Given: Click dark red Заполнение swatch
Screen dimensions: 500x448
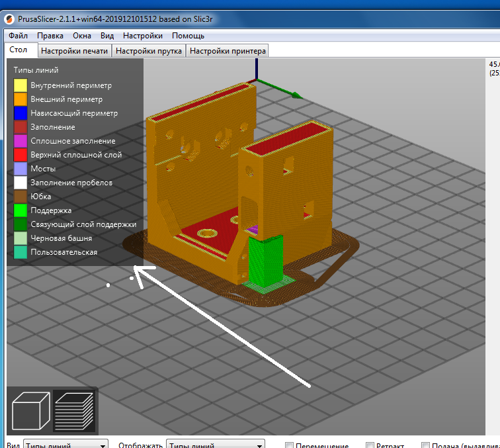Looking at the screenshot, I should pyautogui.click(x=21, y=127).
